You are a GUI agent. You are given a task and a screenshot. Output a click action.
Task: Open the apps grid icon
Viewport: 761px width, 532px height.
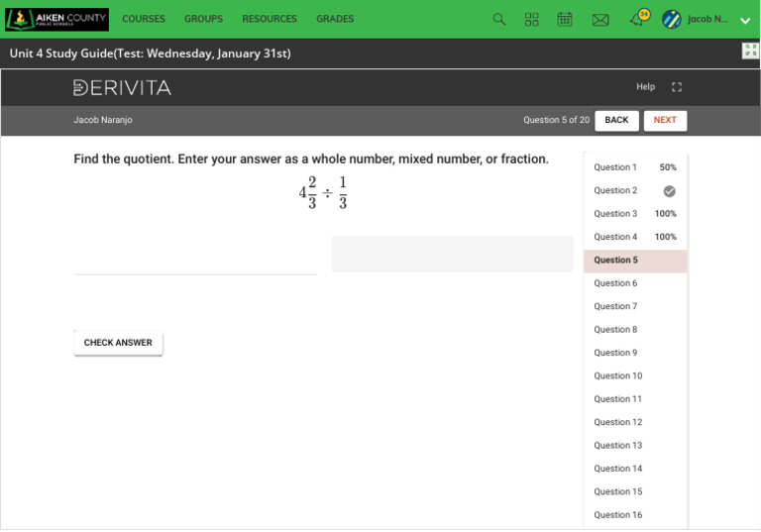coord(531,20)
